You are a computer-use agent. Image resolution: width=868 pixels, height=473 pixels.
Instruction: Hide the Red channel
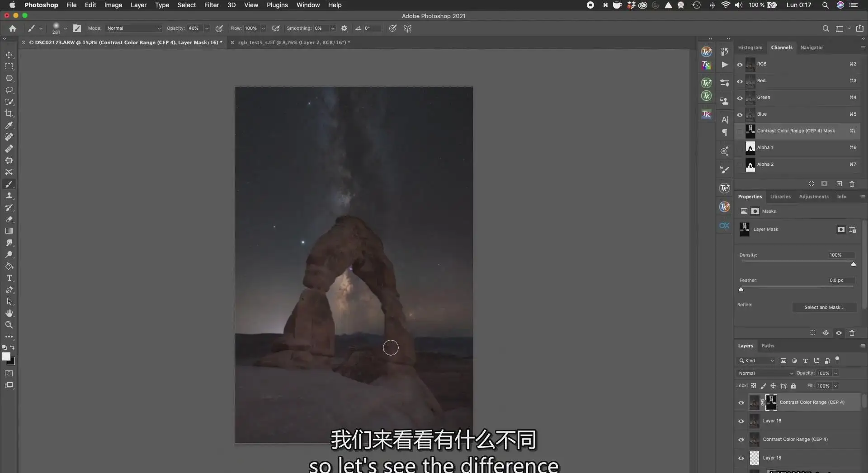coord(740,81)
